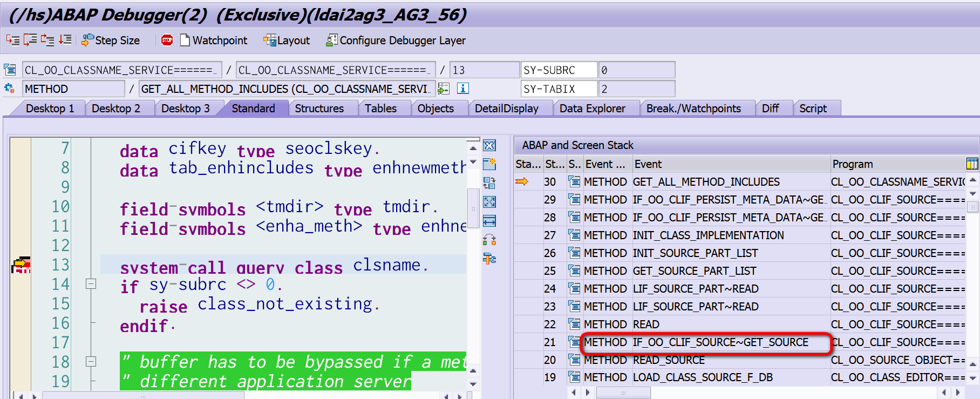The height and width of the screenshot is (399, 980).
Task: Open Configure Debugger Layer
Action: click(396, 40)
